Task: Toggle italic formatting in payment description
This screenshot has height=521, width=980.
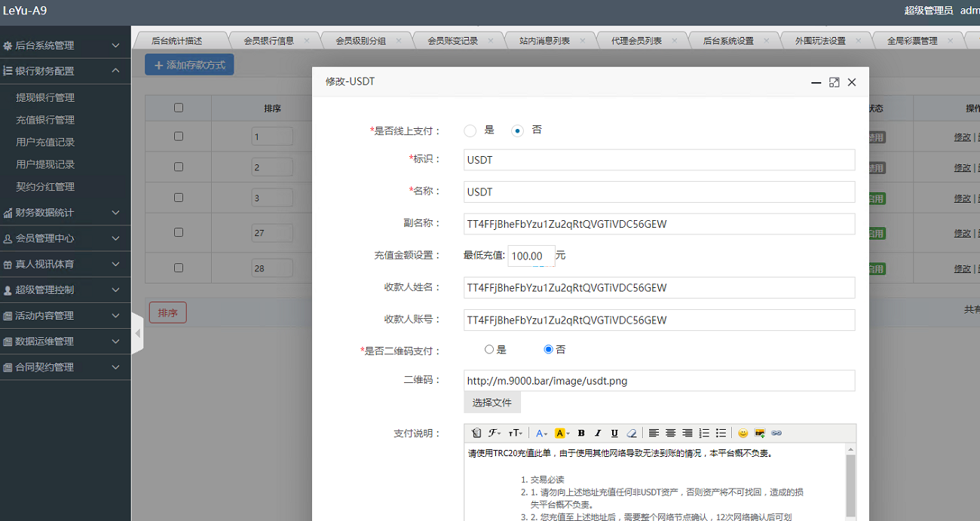Action: (598, 433)
